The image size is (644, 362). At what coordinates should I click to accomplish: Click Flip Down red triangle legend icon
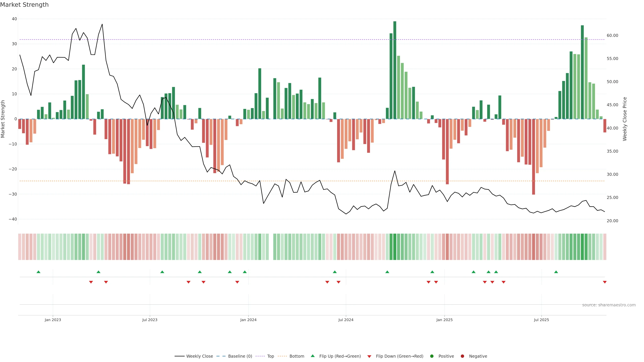369,356
